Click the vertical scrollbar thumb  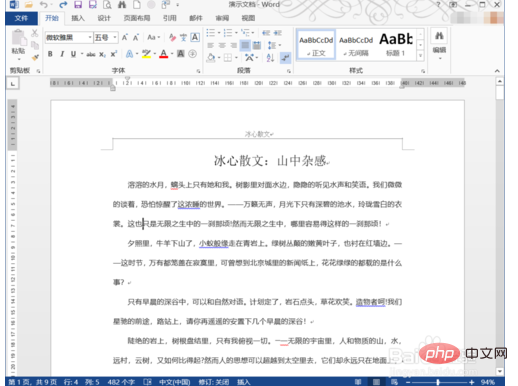pos(499,93)
